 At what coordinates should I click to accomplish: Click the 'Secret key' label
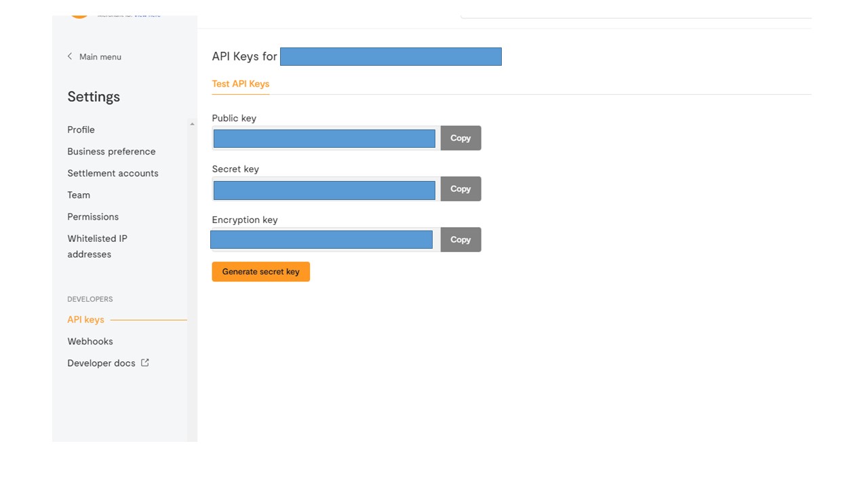coord(235,169)
